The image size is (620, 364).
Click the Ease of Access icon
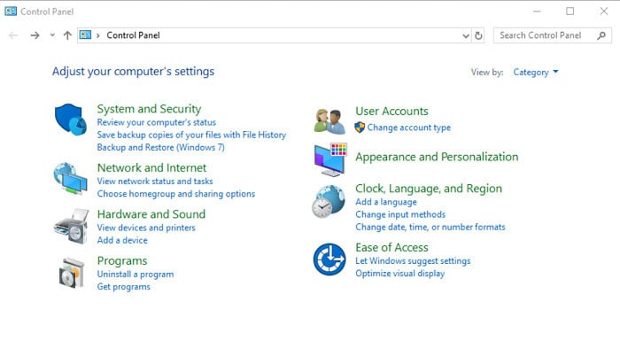[x=329, y=259]
